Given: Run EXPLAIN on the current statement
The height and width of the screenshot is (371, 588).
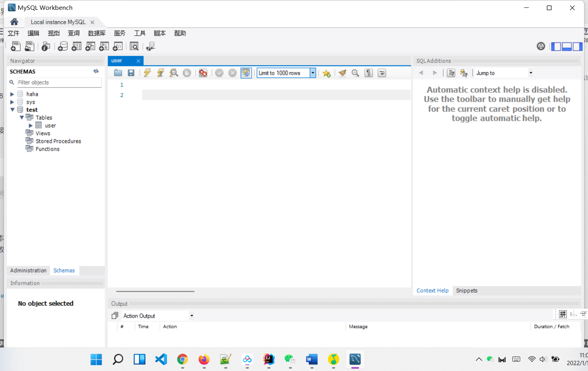Looking at the screenshot, I should (x=174, y=73).
